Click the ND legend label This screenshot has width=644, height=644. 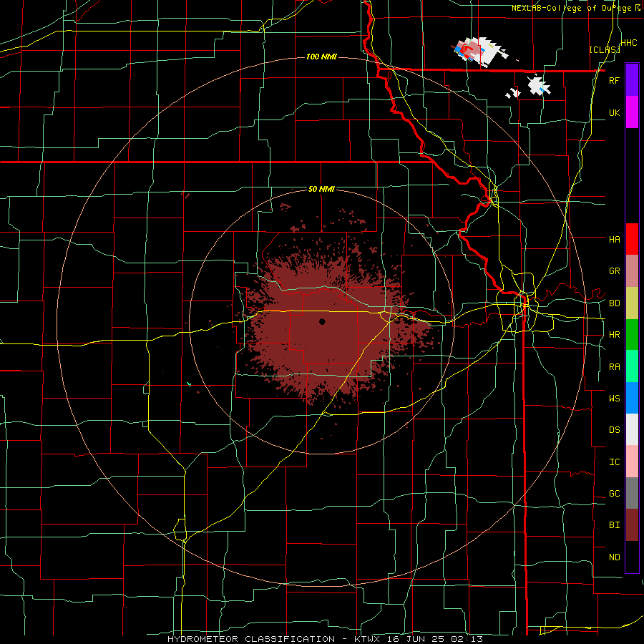click(x=614, y=557)
